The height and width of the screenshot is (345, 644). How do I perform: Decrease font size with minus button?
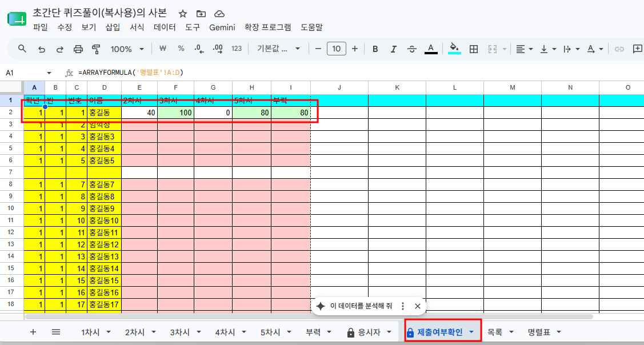click(x=318, y=49)
